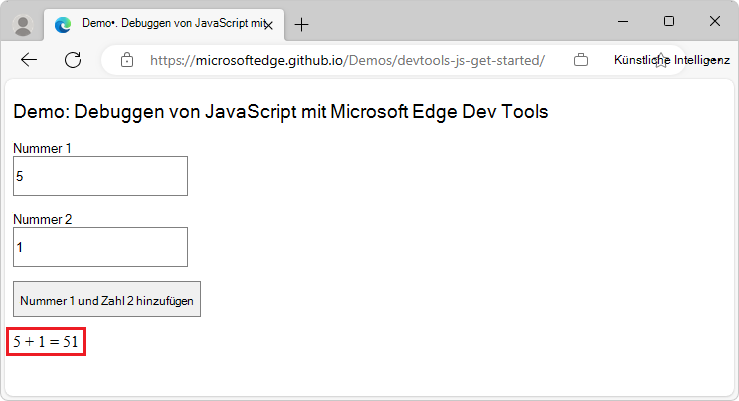The height and width of the screenshot is (401, 739).
Task: Click into the Nummer 1 input field
Action: 100,176
